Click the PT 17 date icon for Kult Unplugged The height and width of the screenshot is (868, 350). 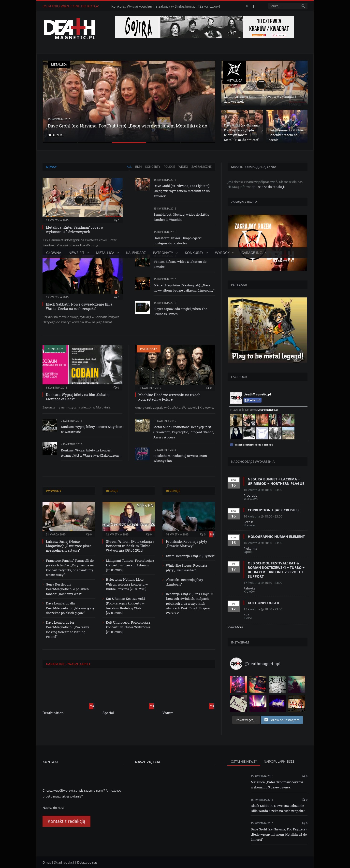(x=233, y=607)
